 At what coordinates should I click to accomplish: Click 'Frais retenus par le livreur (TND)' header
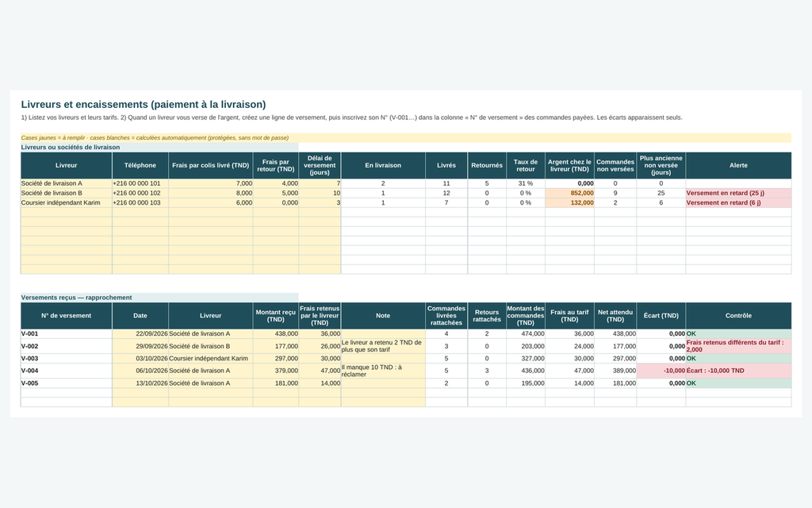click(320, 316)
